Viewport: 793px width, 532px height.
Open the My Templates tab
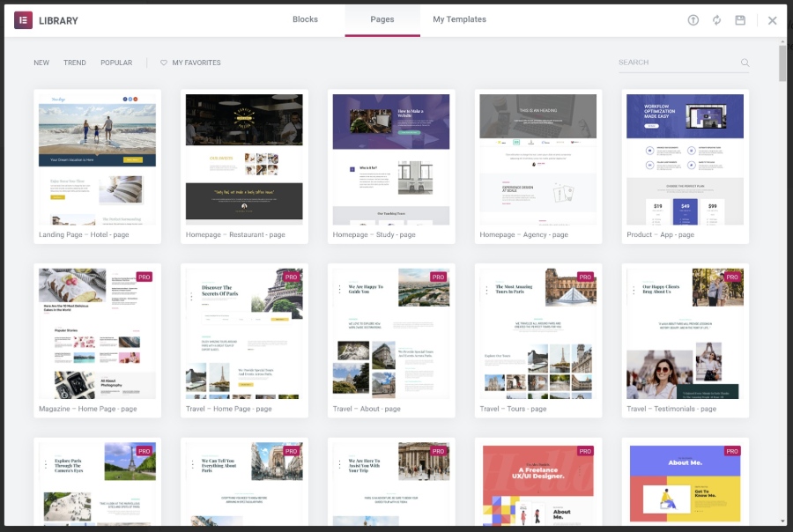tap(459, 19)
